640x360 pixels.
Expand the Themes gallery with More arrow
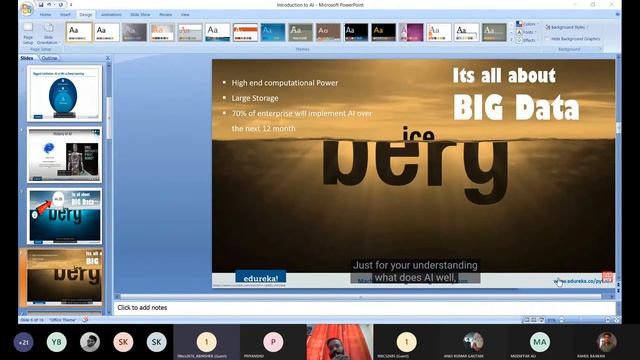[511, 40]
